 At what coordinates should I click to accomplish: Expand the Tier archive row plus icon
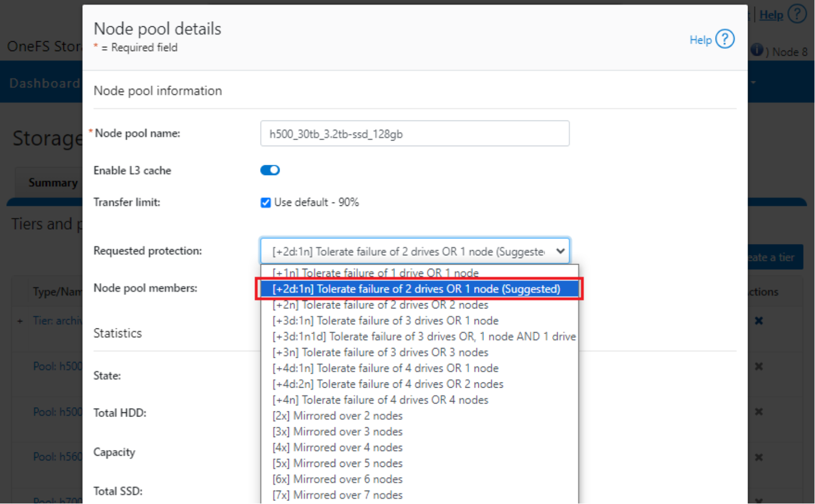tap(20, 321)
